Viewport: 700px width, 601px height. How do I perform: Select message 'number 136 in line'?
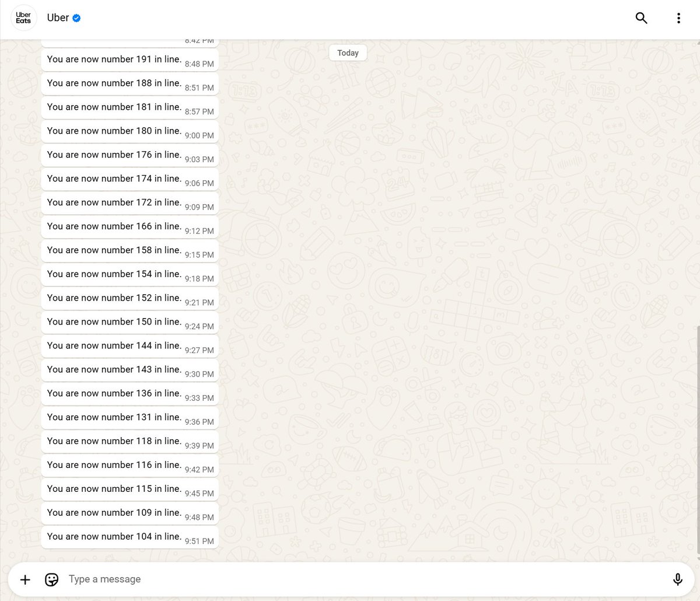[129, 396]
